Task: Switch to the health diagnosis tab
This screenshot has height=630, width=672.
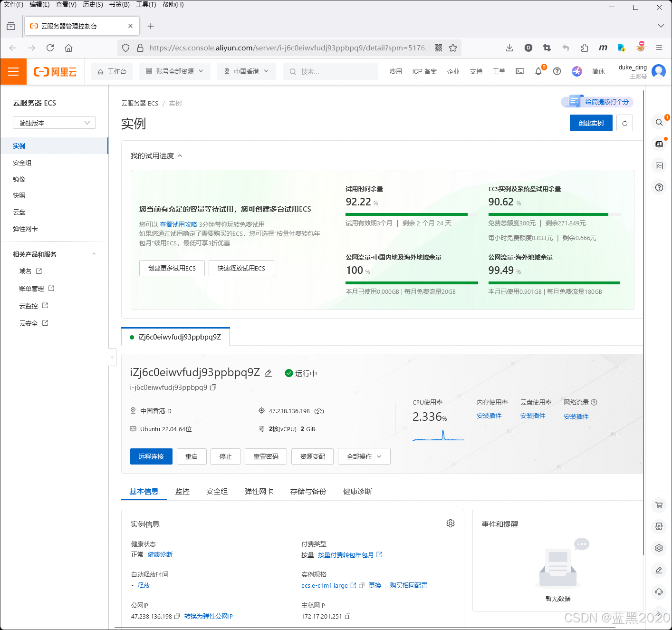Action: 357,492
